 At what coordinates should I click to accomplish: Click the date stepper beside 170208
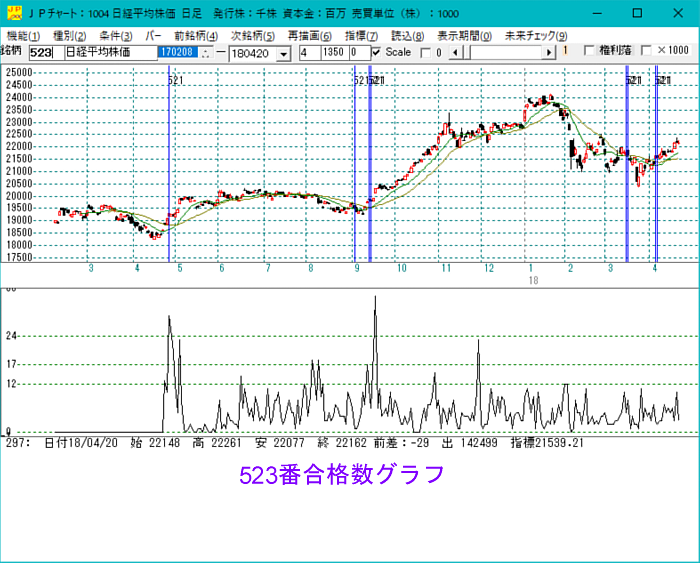point(205,53)
